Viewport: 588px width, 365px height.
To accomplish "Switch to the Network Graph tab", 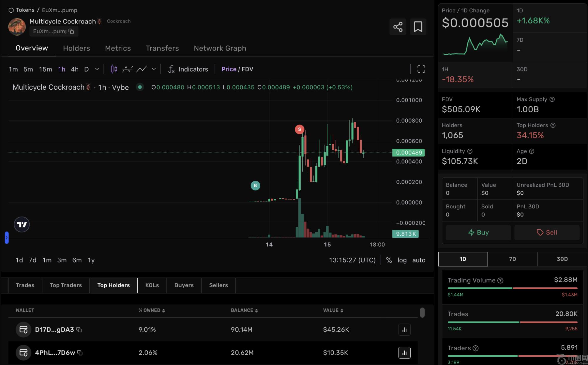I will click(x=220, y=48).
